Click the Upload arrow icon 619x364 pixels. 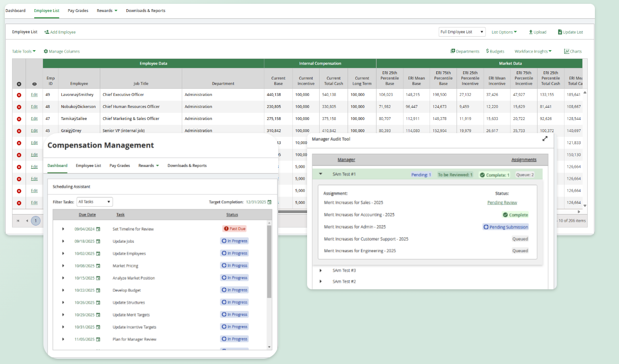click(531, 32)
